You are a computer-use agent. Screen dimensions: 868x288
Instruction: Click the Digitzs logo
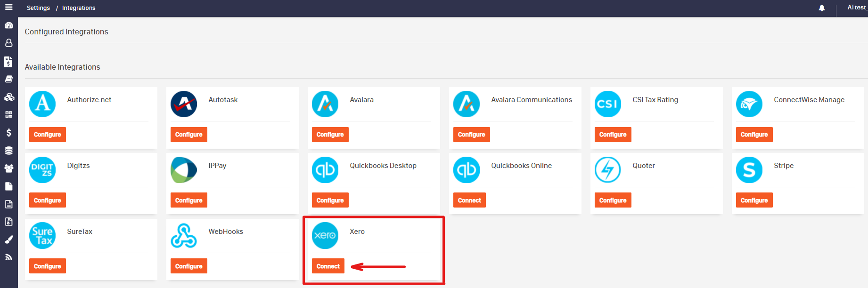[x=42, y=170]
